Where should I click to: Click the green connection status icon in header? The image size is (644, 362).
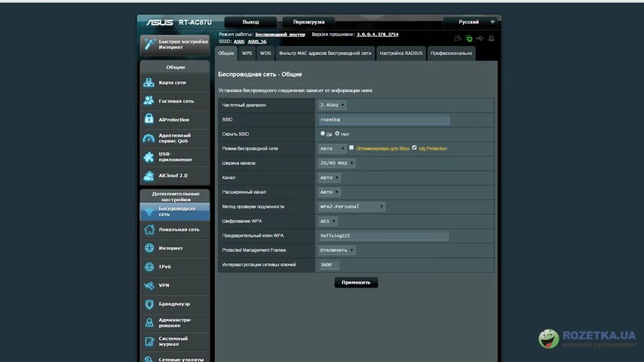(468, 38)
